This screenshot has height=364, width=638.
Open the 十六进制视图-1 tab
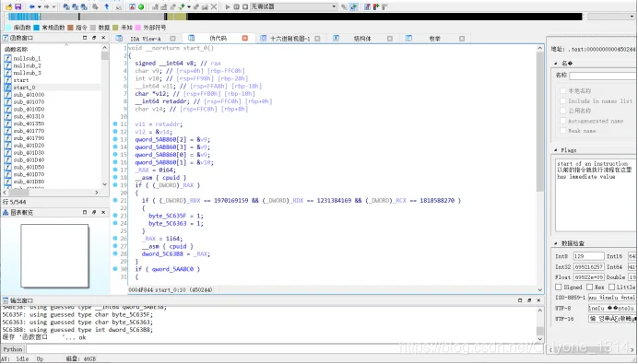point(289,39)
